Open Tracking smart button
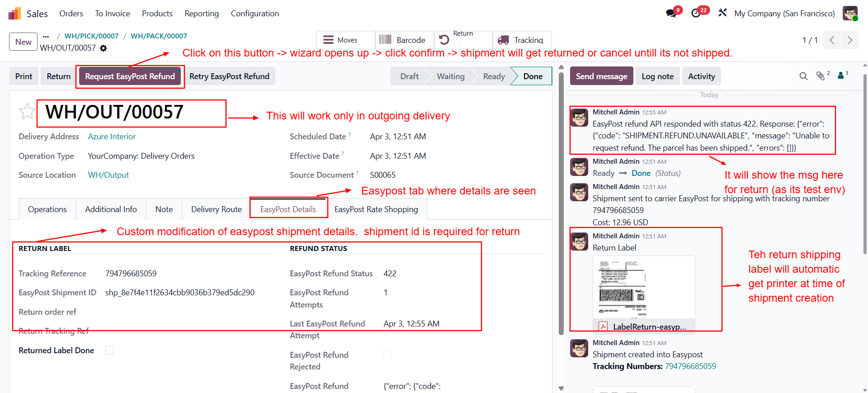This screenshot has width=868, height=393. pyautogui.click(x=522, y=40)
